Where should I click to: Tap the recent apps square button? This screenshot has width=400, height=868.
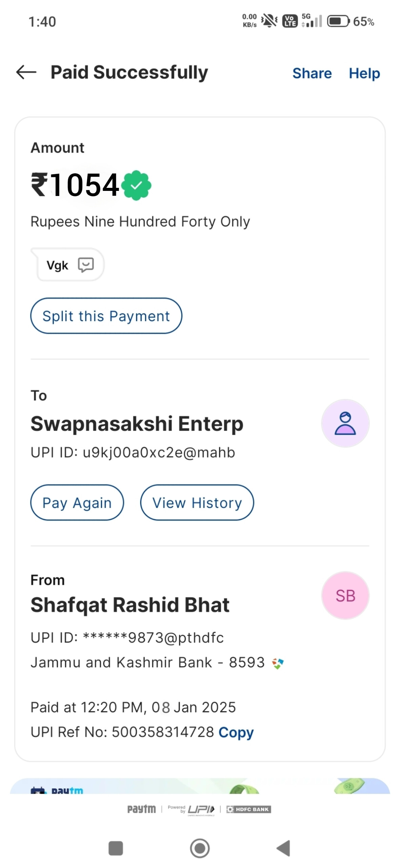click(x=115, y=848)
